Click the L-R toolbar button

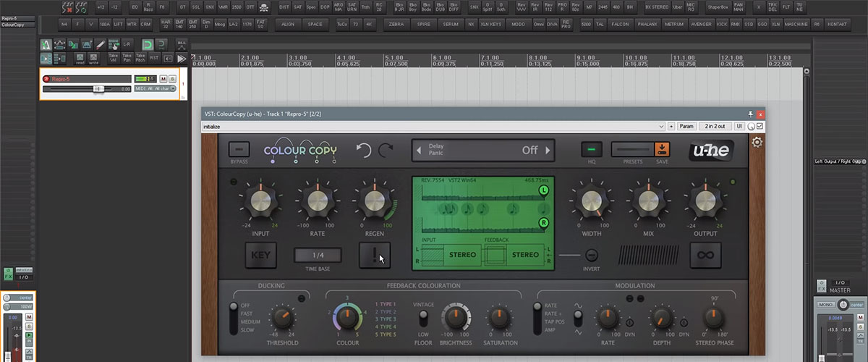point(127,44)
